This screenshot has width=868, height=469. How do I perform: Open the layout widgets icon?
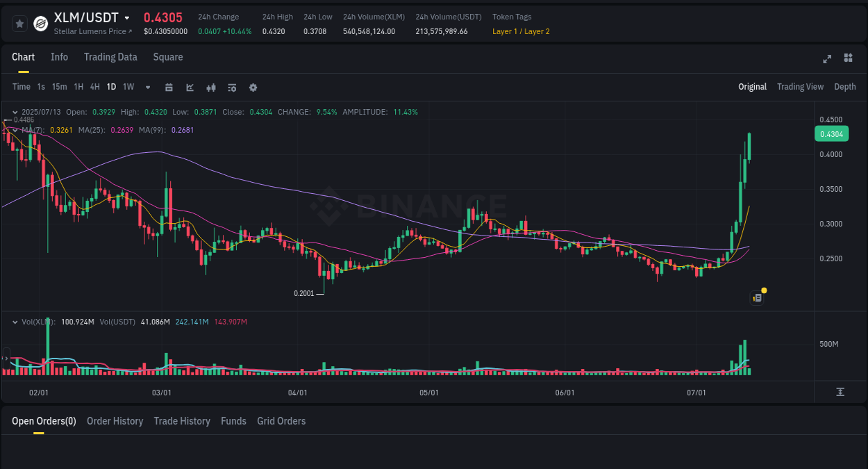848,59
